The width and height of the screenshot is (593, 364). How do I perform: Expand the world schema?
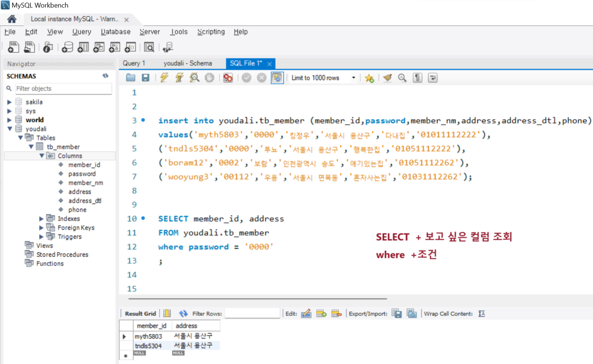pos(9,120)
